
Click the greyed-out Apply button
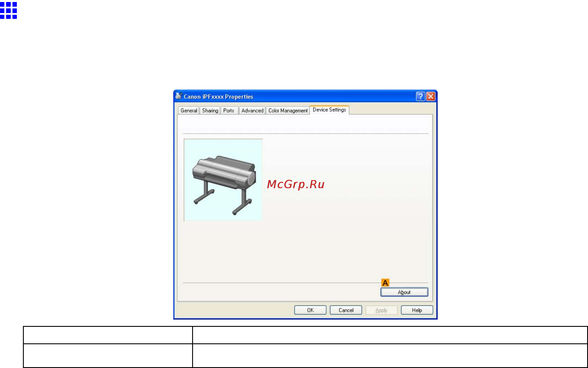pos(381,310)
